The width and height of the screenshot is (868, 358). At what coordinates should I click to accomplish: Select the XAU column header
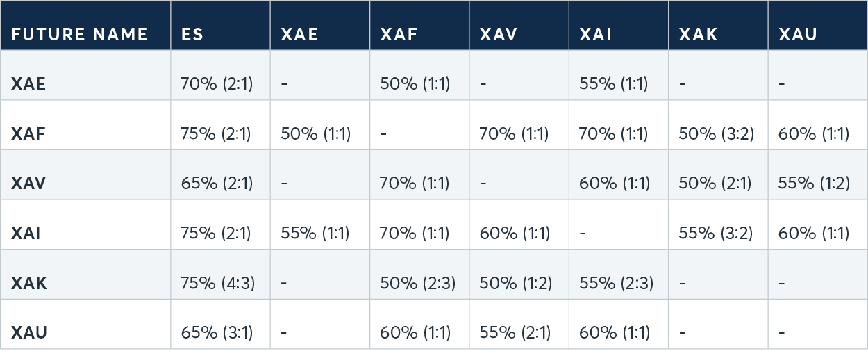pyautogui.click(x=799, y=35)
